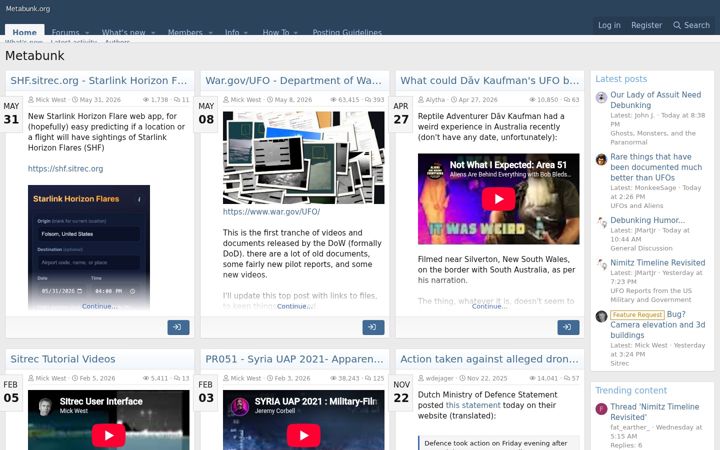Open the Dav Kaufman thread arrow button

pyautogui.click(x=568, y=327)
